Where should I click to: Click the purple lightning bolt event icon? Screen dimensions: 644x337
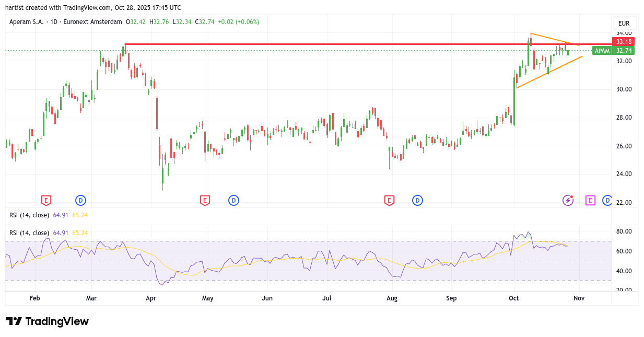coord(568,200)
